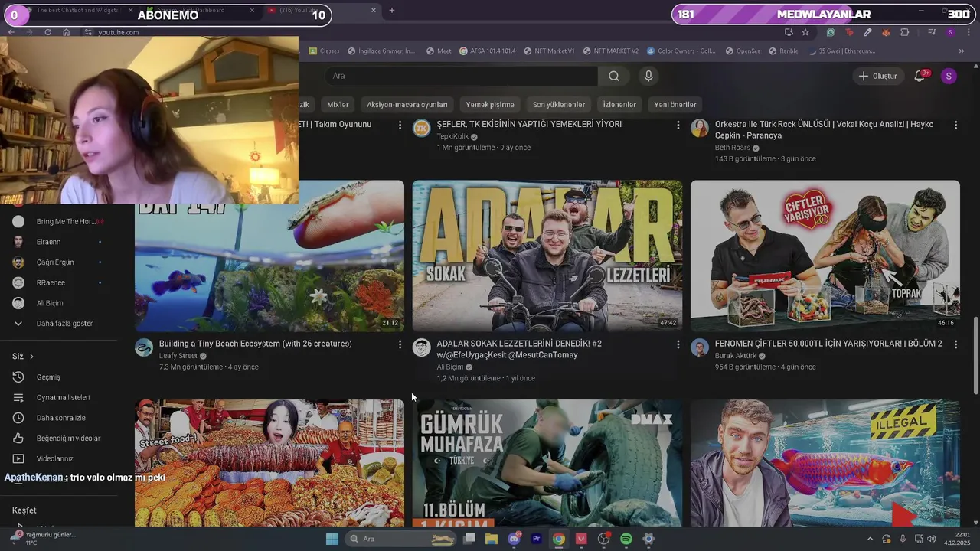
Task: Bookmark this page with the star icon
Action: (805, 32)
